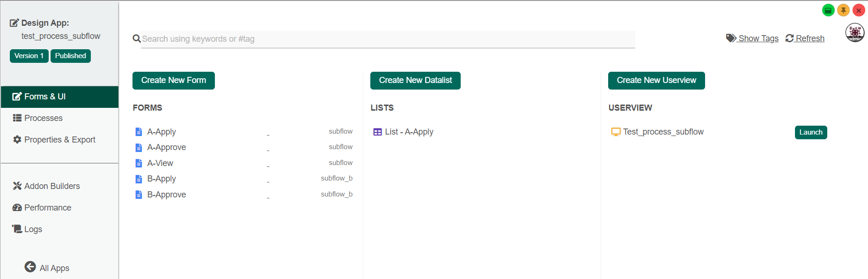Image resolution: width=868 pixels, height=279 pixels.
Task: Click the search magnifier icon
Action: click(x=137, y=38)
